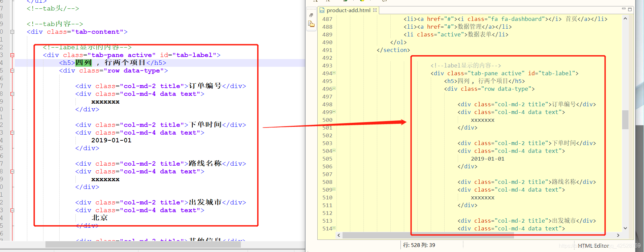Click 'xxxxxxx' value on line 510
This screenshot has height=252, width=644.
click(x=483, y=198)
